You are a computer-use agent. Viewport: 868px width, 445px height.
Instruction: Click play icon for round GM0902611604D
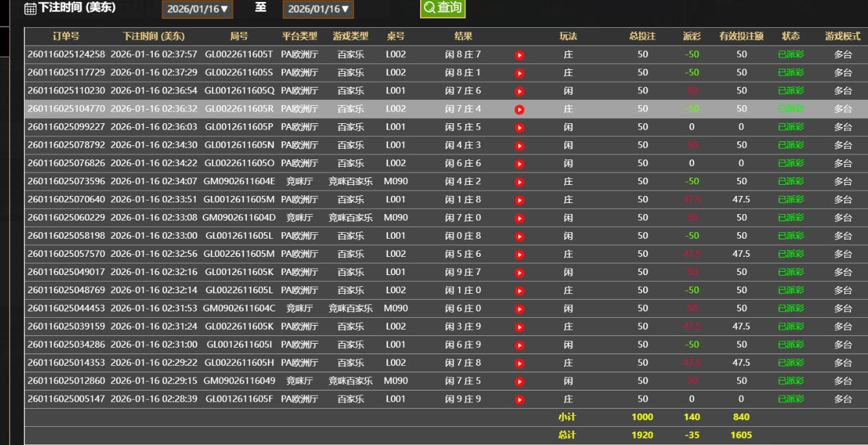519,219
